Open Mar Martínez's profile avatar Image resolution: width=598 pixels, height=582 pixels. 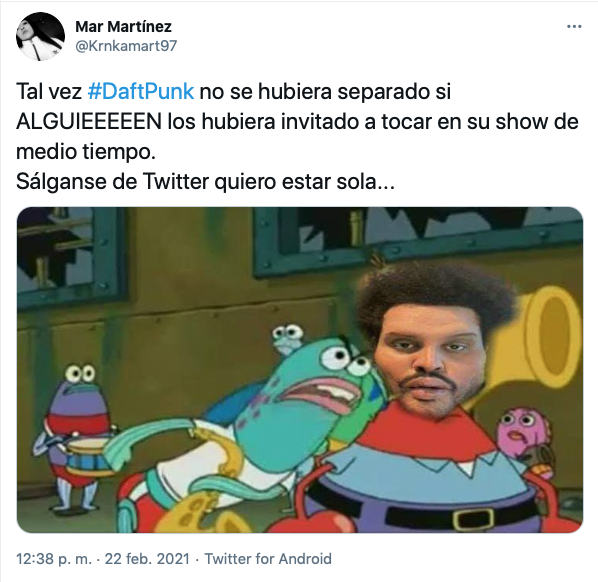[40, 36]
